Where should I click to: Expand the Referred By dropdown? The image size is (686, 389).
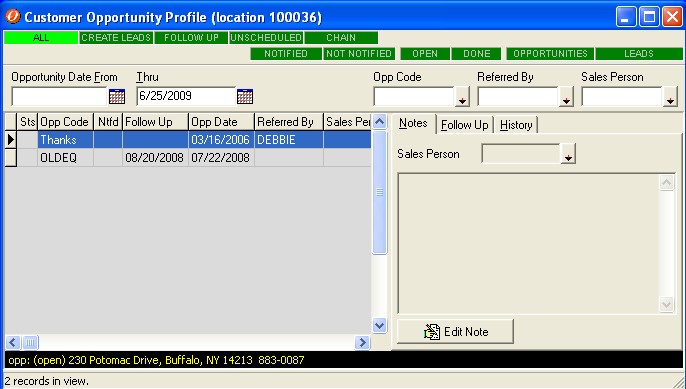pos(566,97)
